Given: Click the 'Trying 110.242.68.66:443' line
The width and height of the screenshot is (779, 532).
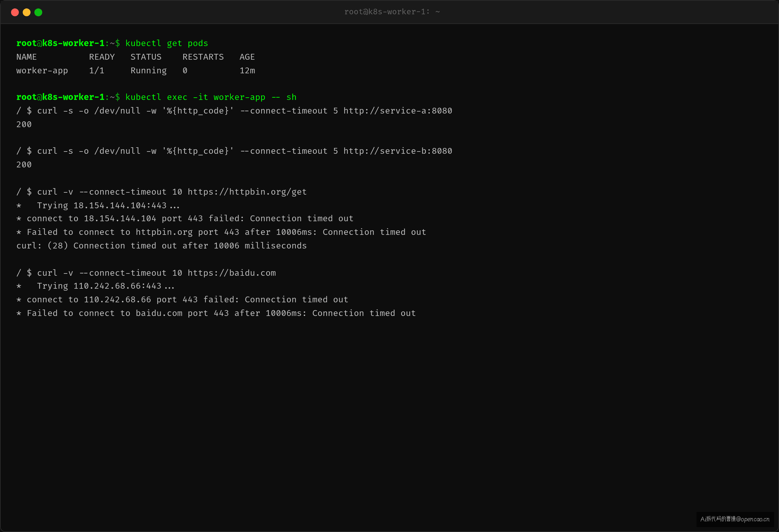Looking at the screenshot, I should point(95,286).
